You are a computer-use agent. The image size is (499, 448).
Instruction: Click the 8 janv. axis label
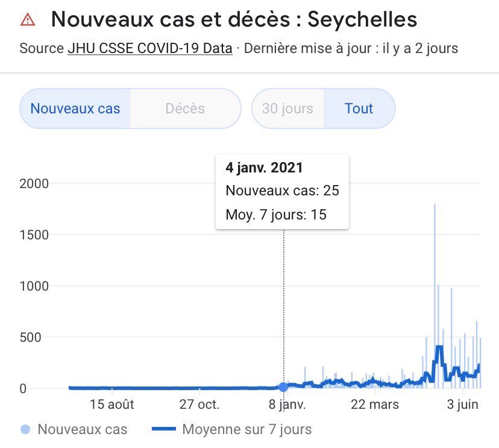[283, 404]
